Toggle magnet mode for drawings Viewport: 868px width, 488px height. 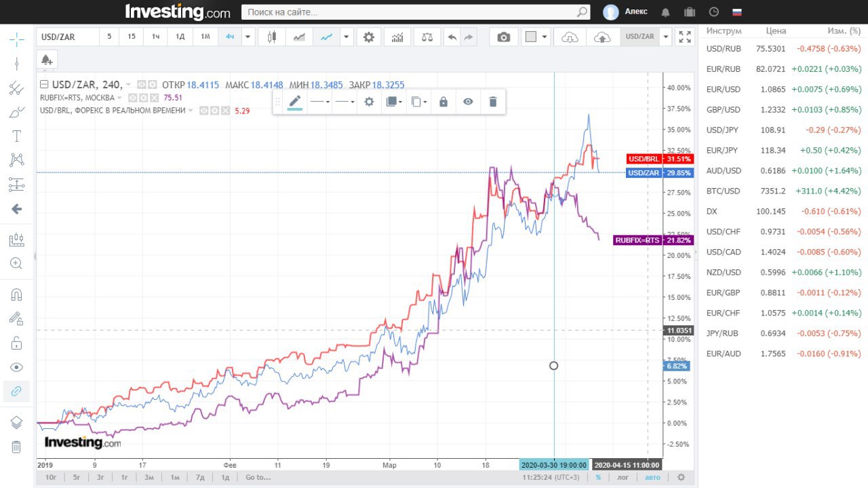click(16, 295)
